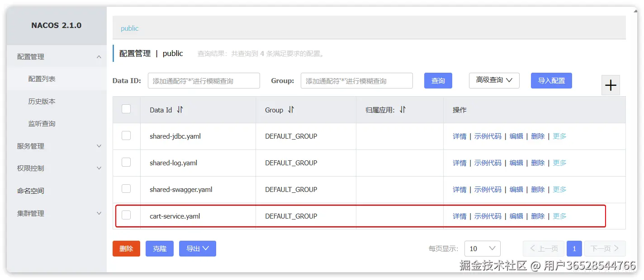Image resolution: width=644 pixels, height=280 pixels.
Task: Open the 导出 dropdown button
Action: [198, 248]
